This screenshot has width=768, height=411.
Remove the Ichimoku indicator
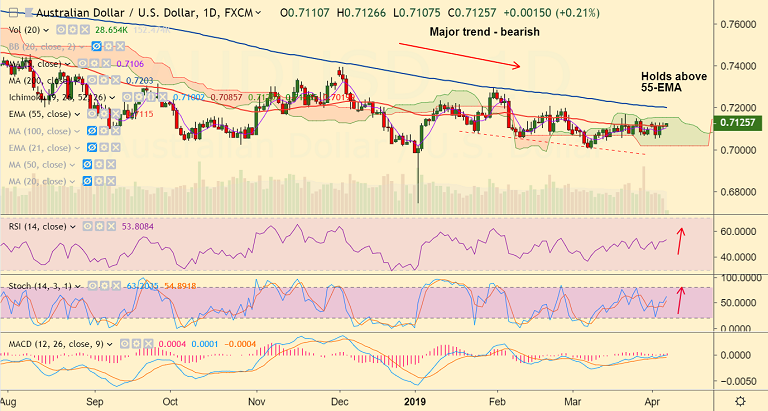[x=163, y=97]
